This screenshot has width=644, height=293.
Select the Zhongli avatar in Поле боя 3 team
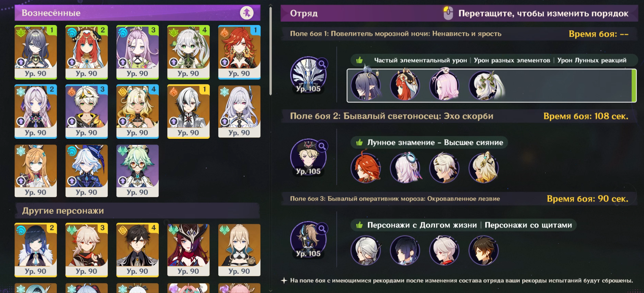tap(483, 251)
